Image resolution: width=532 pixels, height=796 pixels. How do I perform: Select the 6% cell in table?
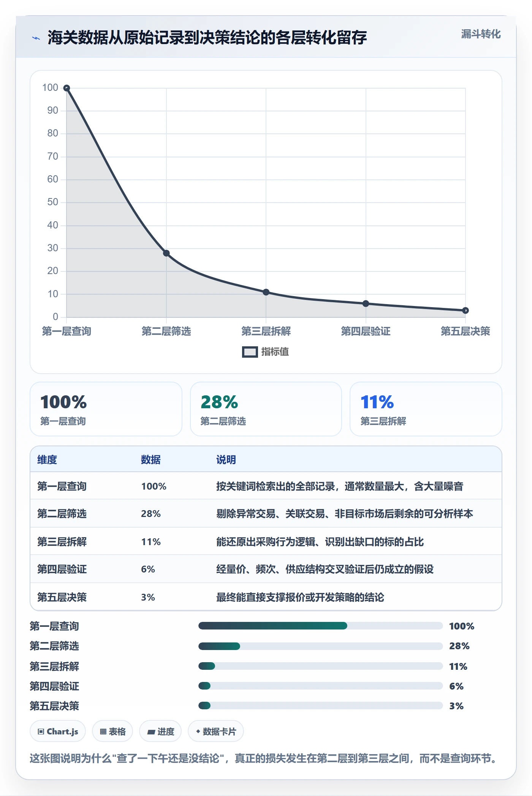coord(148,569)
